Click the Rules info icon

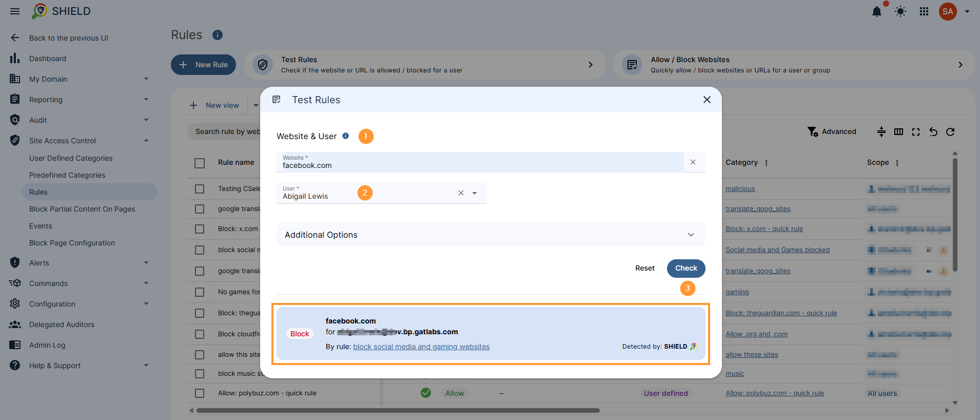(x=218, y=35)
